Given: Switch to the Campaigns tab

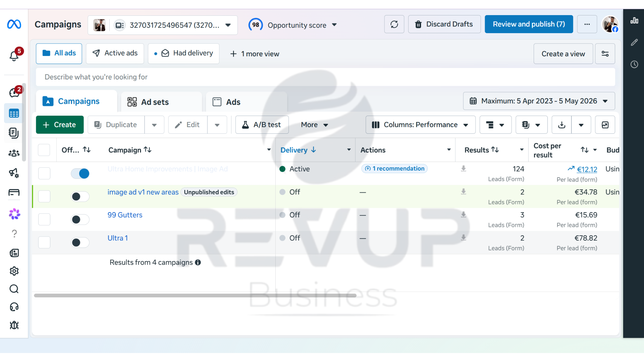Looking at the screenshot, I should (x=76, y=101).
